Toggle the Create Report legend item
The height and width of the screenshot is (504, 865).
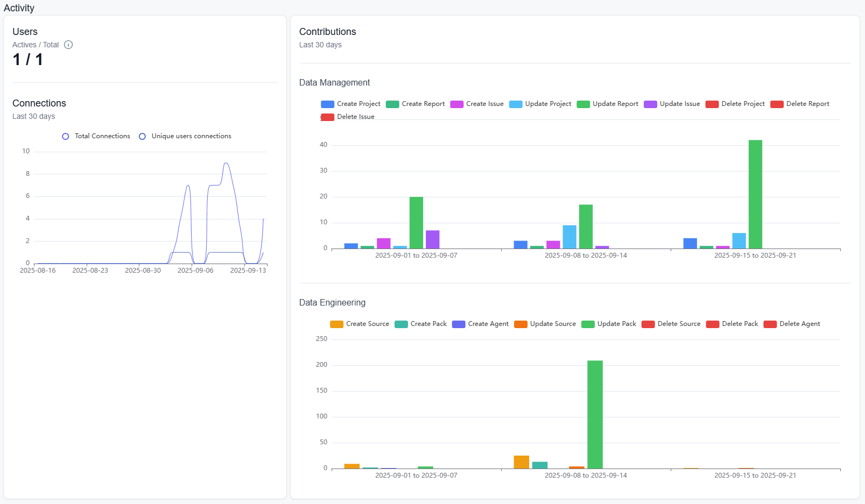point(415,104)
